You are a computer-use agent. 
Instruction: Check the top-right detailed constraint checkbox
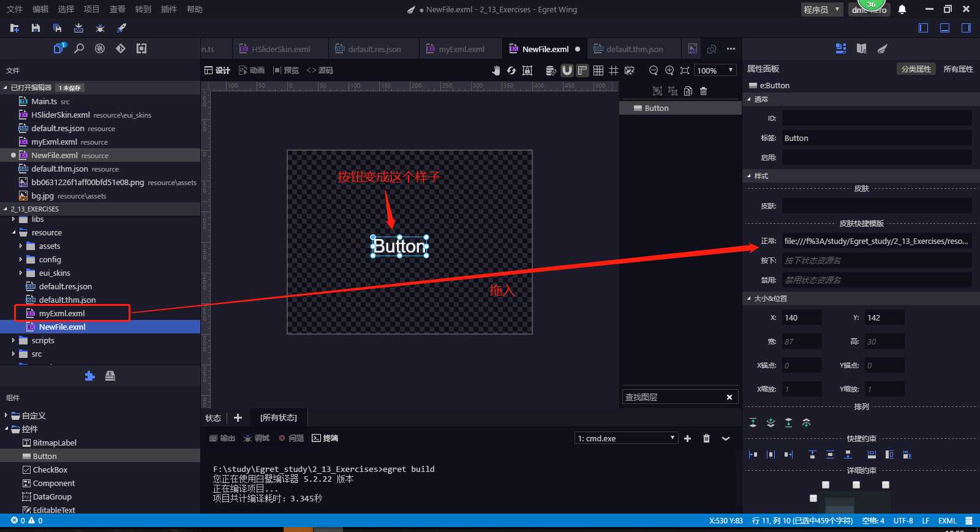click(886, 485)
